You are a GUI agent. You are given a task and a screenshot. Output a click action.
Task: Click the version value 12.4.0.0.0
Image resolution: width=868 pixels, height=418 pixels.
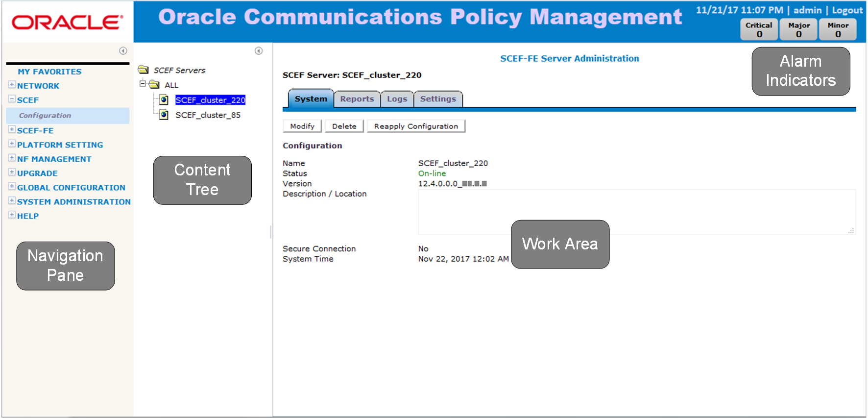(x=453, y=184)
